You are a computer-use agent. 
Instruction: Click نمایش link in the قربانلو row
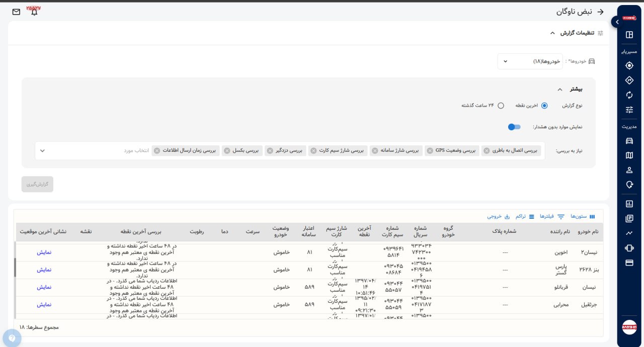44,287
